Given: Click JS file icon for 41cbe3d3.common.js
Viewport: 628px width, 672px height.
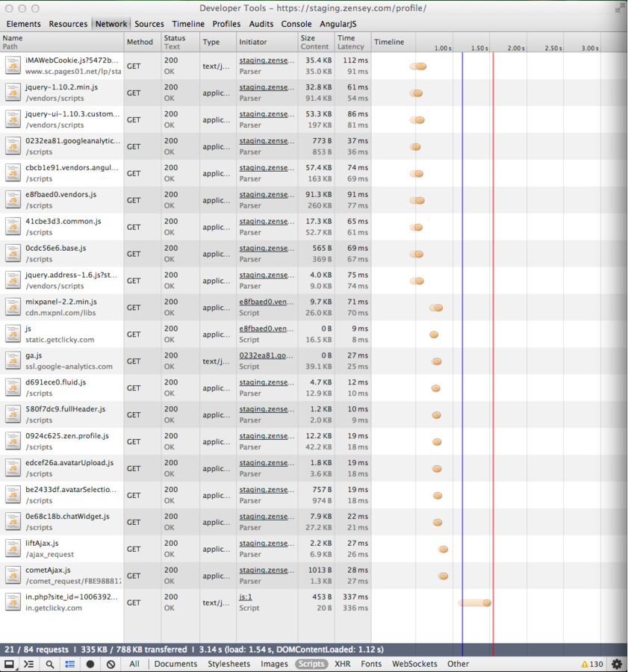Looking at the screenshot, I should point(13,227).
